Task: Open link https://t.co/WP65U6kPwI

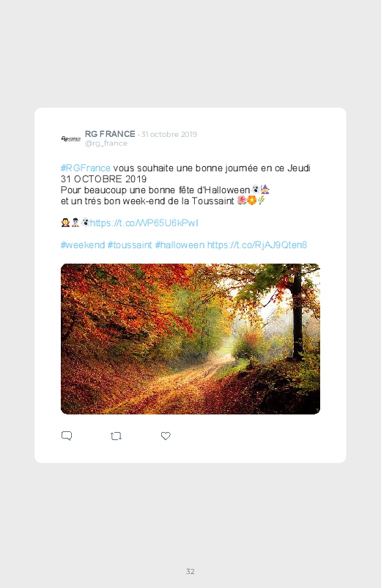Action: 144,223
